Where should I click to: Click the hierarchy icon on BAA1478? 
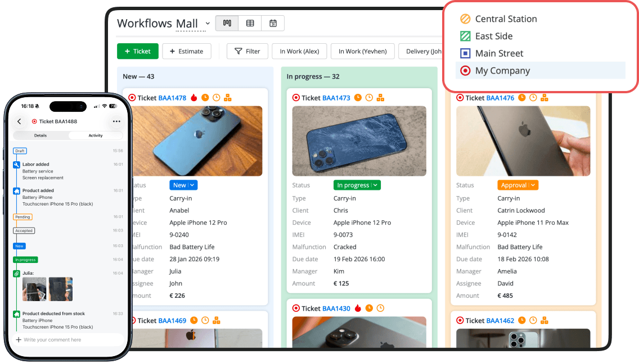pos(228,97)
